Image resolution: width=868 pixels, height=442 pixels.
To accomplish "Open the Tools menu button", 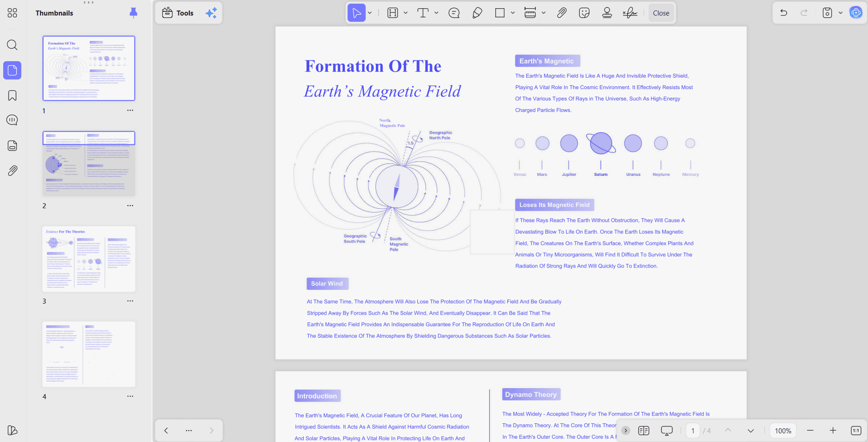I will pos(178,13).
